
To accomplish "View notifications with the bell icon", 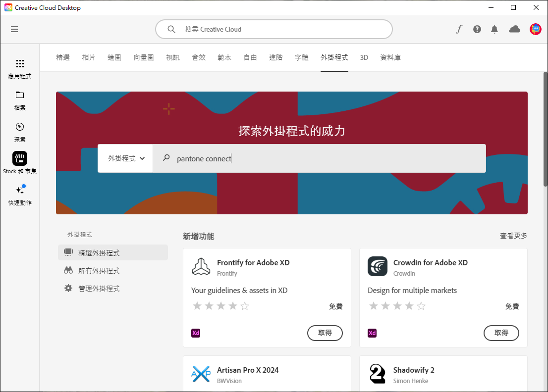I will click(494, 29).
